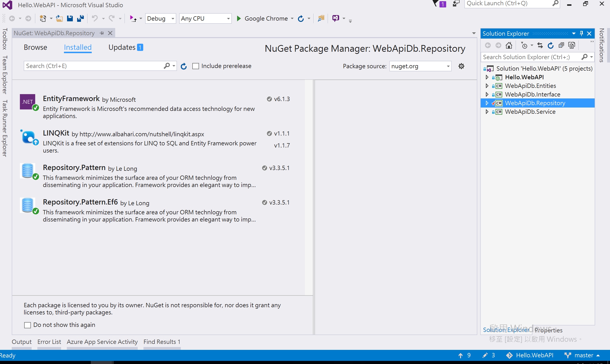Screen dimensions: 610x364
Task: Switch to the Updates tab
Action: 125,47
